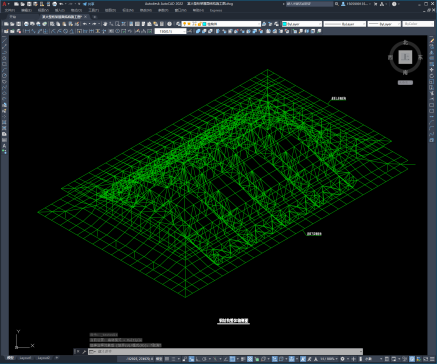Viewport: 437px width, 364px height.
Task: Activate the Move modify tool
Action: pyautogui.click(x=432, y=70)
